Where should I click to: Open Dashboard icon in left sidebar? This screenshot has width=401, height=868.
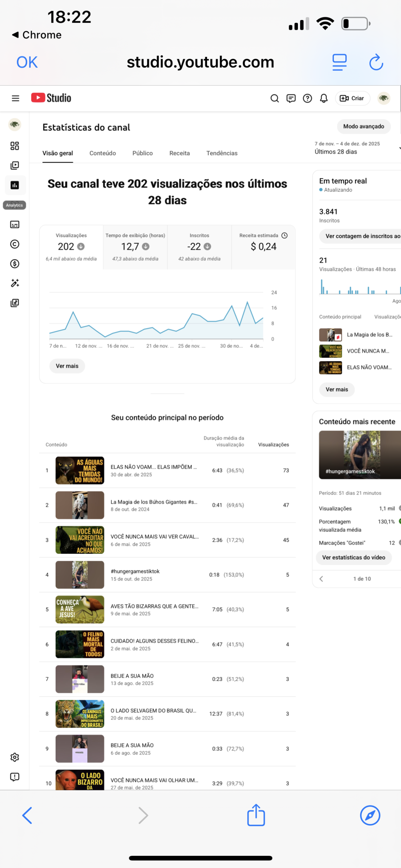(15, 146)
